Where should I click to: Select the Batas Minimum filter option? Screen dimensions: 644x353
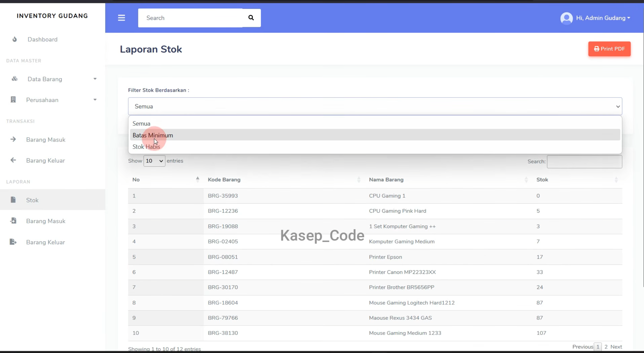375,135
